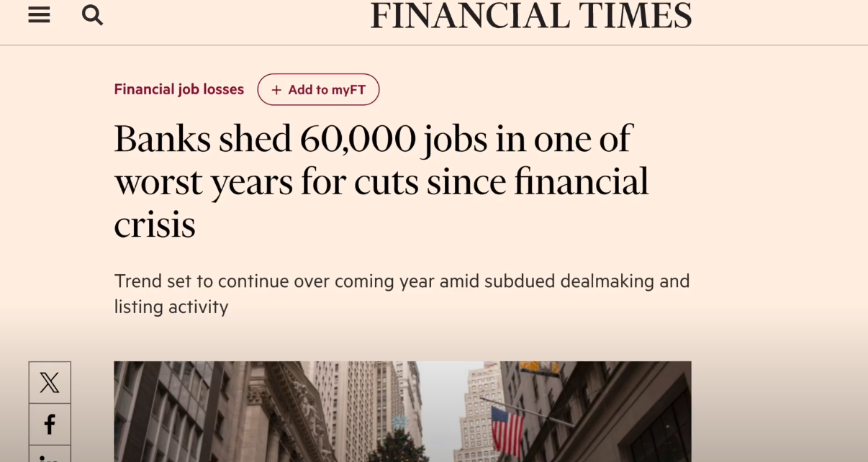This screenshot has width=868, height=462.
Task: Share the article on LinkedIn
Action: [50, 458]
